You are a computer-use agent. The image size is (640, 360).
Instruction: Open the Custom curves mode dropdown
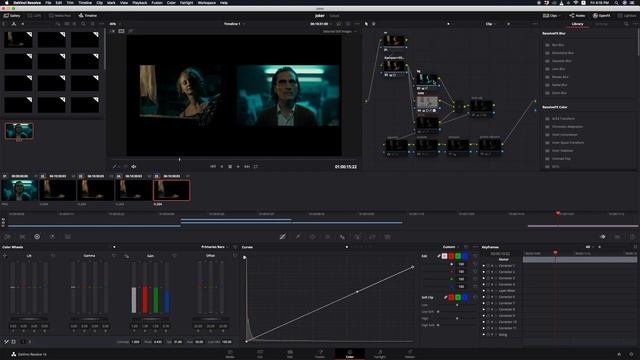click(x=451, y=247)
